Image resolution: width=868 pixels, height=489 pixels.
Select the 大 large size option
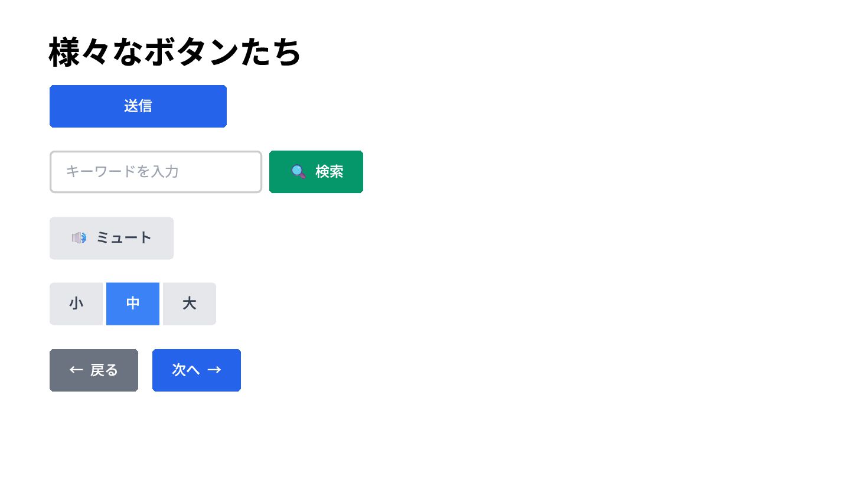[x=190, y=304]
